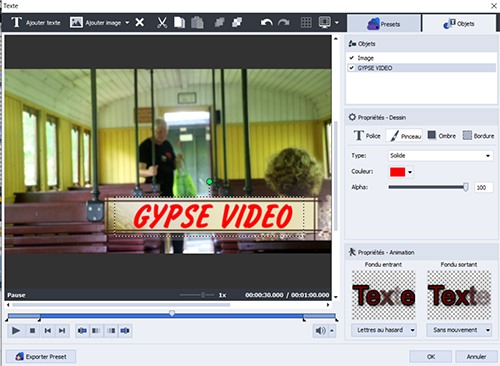The width and height of the screenshot is (500, 366).
Task: Click the Fondu entrant animation thumbnail
Action: pos(384,295)
